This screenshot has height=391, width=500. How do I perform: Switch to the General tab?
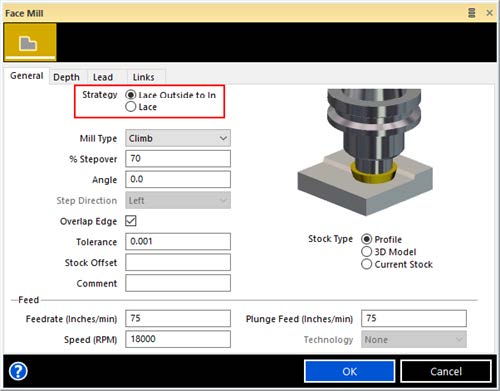tap(27, 76)
